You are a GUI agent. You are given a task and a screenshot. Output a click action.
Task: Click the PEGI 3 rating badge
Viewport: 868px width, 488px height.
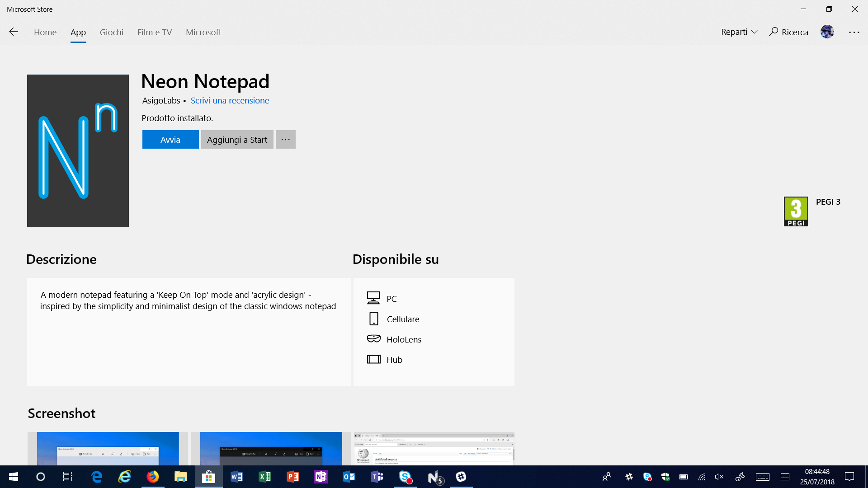coord(796,211)
